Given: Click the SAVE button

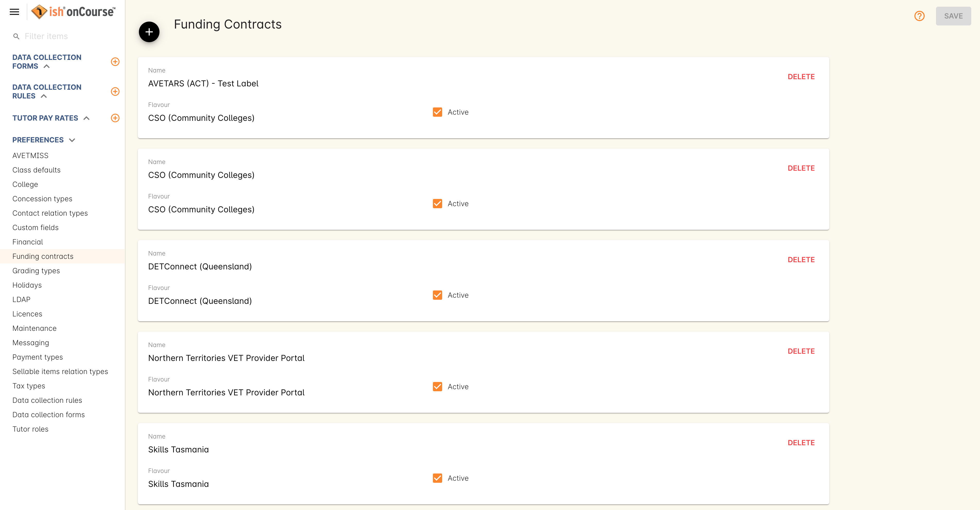Looking at the screenshot, I should 954,16.
